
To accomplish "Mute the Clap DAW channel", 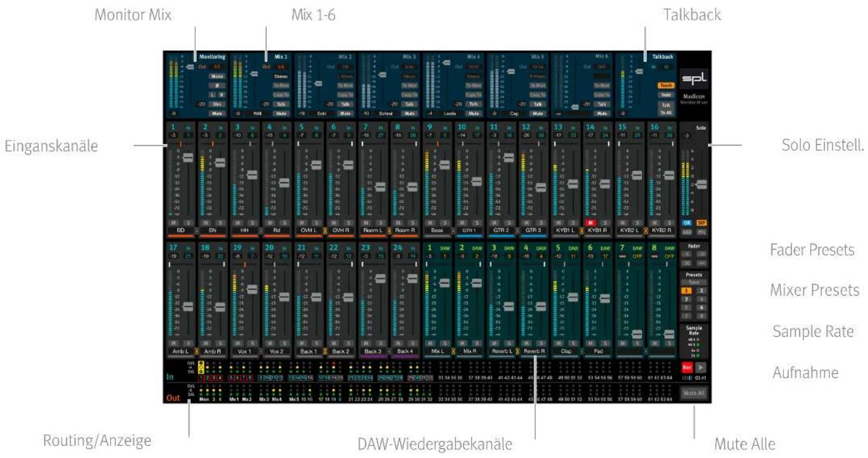I will [560, 343].
